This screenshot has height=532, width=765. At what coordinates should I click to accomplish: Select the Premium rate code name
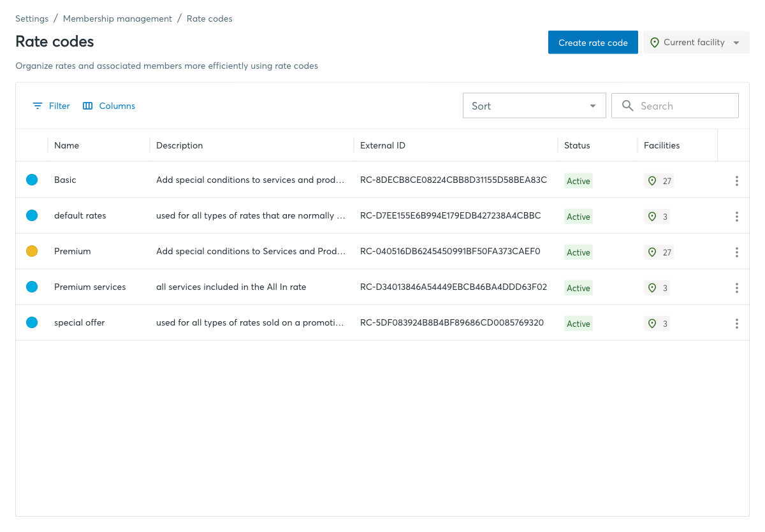pos(73,251)
